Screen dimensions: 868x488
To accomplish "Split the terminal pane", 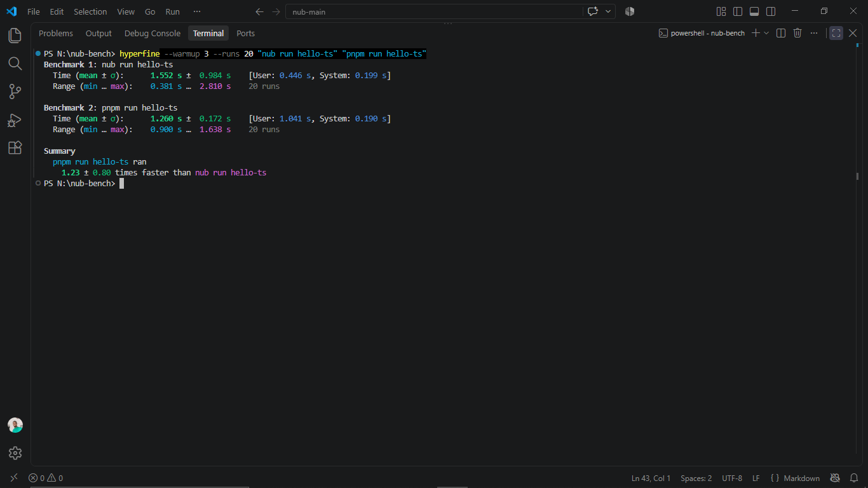I will [781, 33].
